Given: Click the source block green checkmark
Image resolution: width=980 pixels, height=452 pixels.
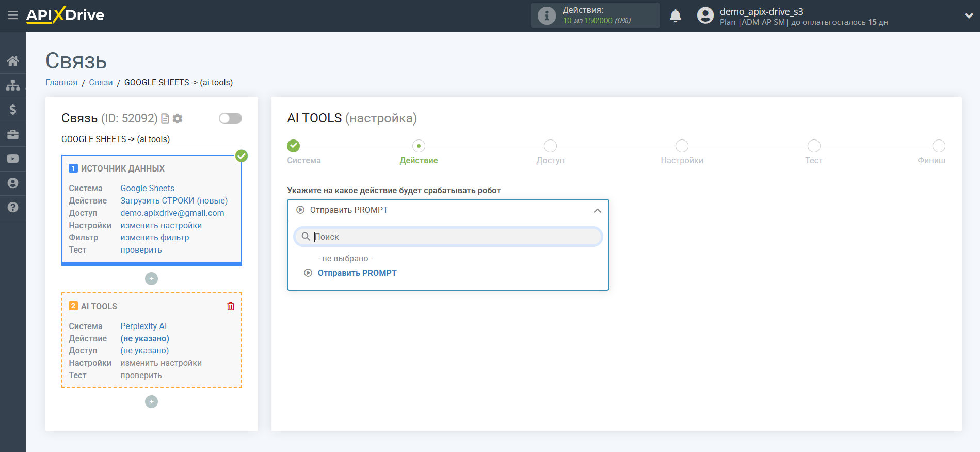Looking at the screenshot, I should 242,155.
